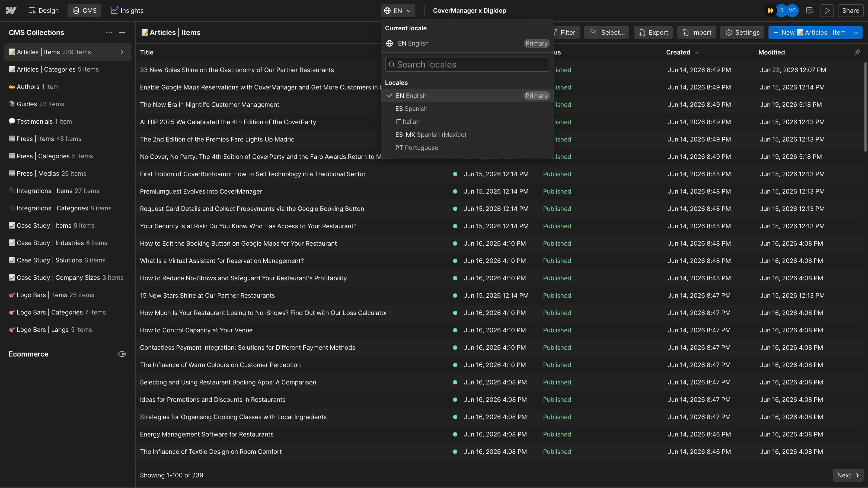Click the Select... button
Image resolution: width=868 pixels, height=488 pixels.
coord(607,33)
